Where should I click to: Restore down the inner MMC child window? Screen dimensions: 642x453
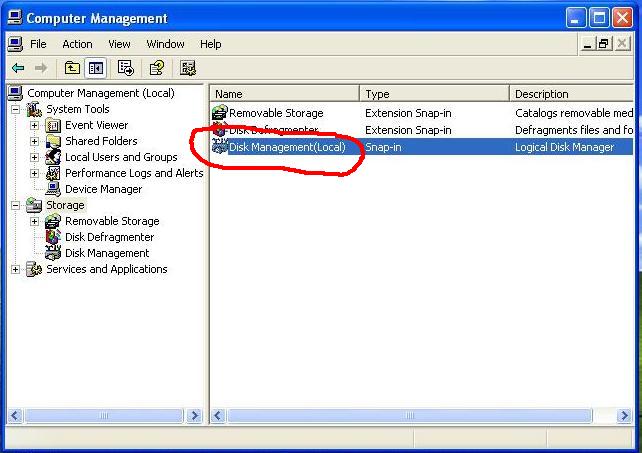click(604, 43)
